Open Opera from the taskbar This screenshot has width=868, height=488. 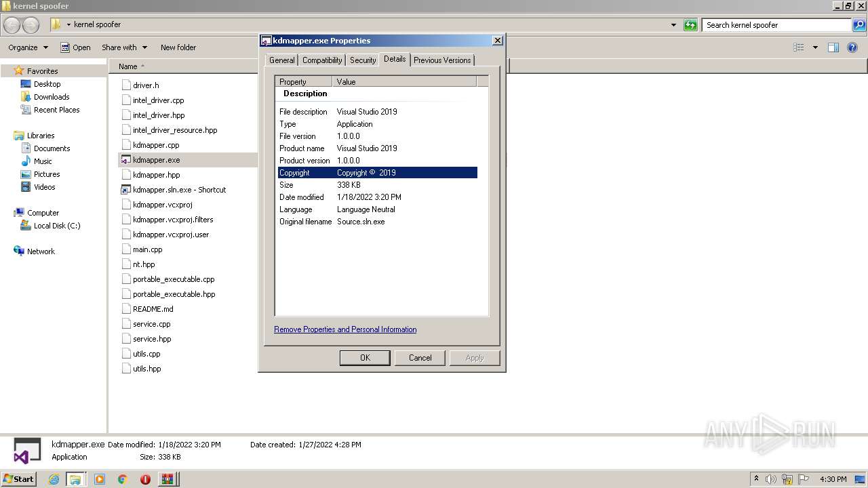(x=145, y=479)
